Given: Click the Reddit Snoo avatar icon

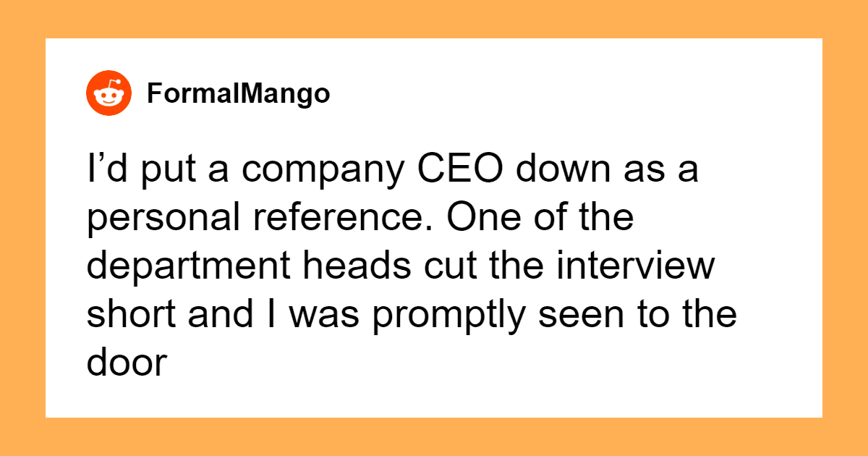Looking at the screenshot, I should point(110,94).
